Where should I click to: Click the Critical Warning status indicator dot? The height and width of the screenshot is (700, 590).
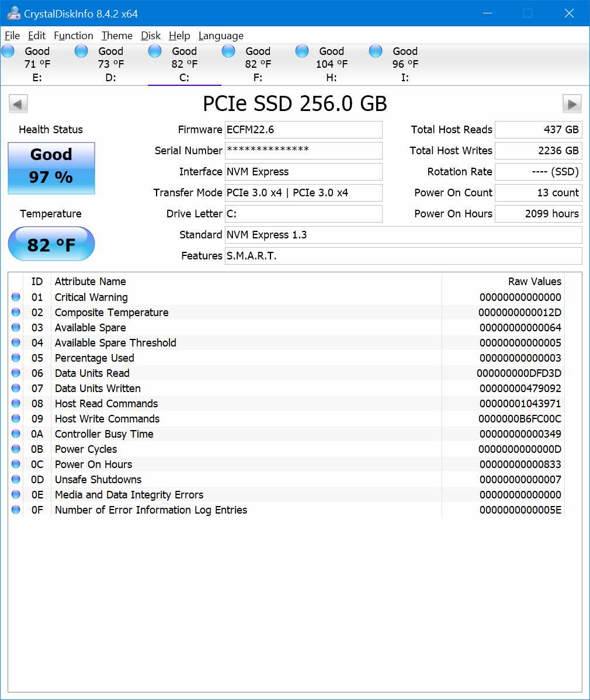(16, 297)
